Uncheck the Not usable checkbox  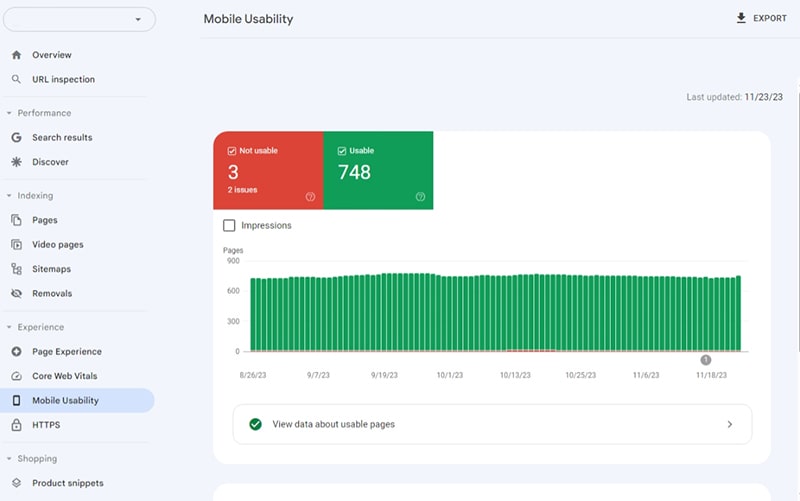(x=232, y=151)
